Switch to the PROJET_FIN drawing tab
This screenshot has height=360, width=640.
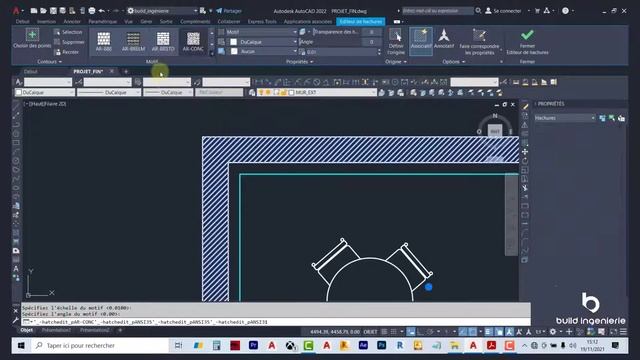88,71
